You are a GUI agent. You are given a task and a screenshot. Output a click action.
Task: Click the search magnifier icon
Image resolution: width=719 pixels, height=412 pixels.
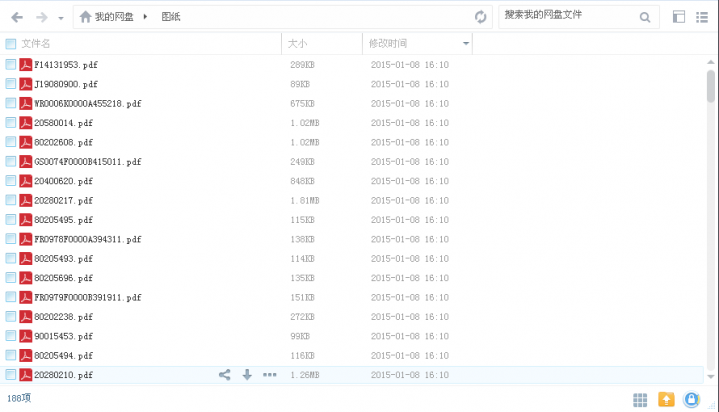tap(645, 17)
